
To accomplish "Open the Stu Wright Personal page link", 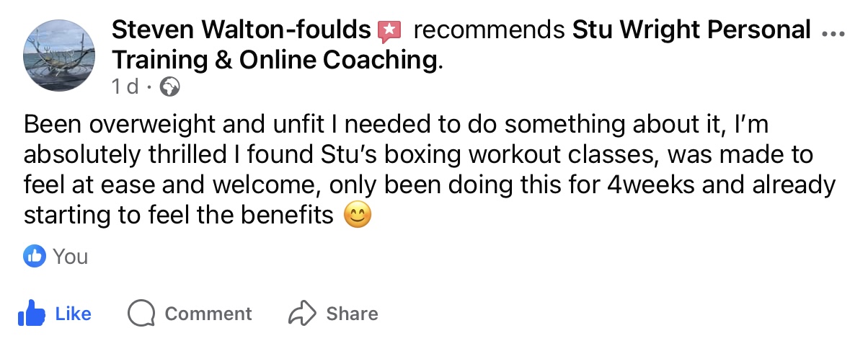I will point(691,30).
